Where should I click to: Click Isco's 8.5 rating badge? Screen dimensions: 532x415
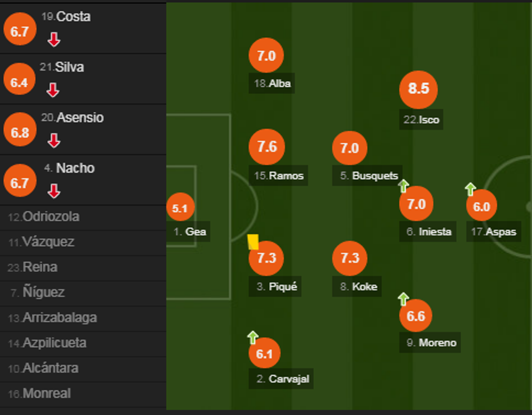(x=418, y=88)
